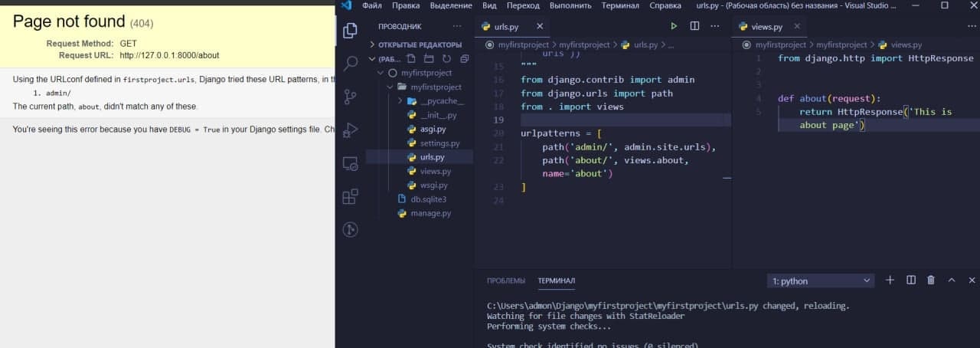Open more actions for urls.py editor group
The image size is (980, 348).
pyautogui.click(x=716, y=26)
